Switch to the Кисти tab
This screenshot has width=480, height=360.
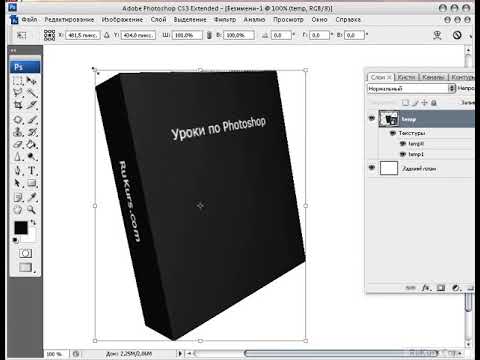[x=407, y=77]
